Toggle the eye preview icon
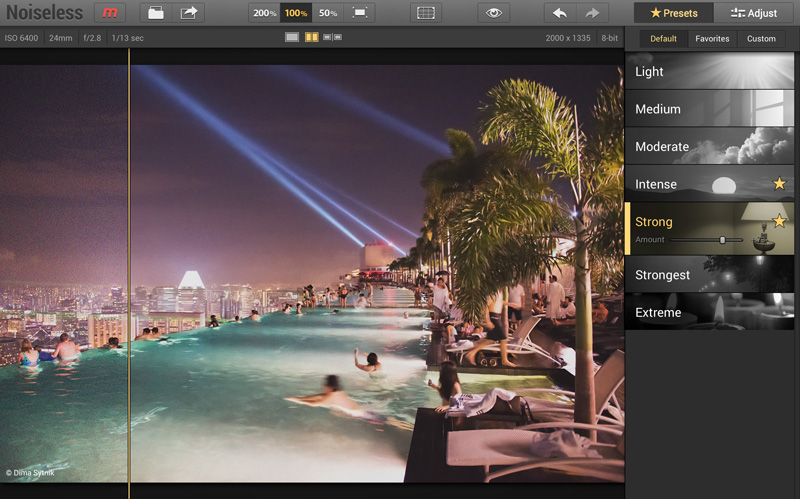This screenshot has height=499, width=800. point(493,13)
